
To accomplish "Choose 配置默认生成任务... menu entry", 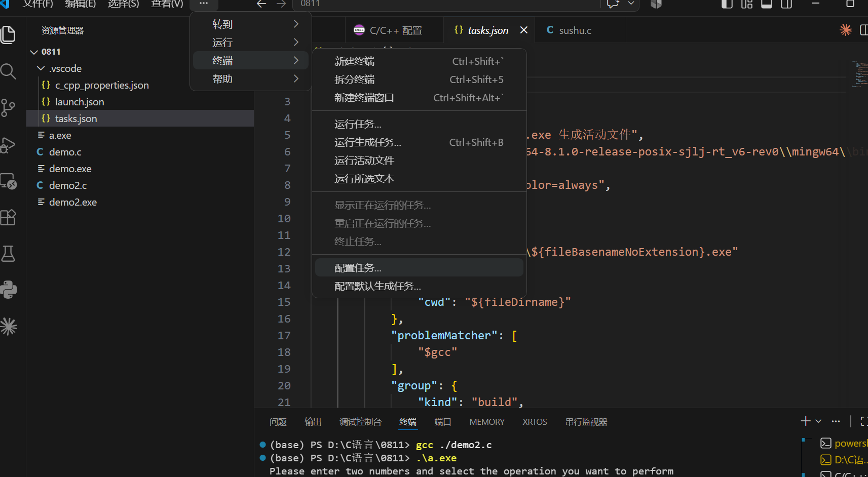I will 419,286.
